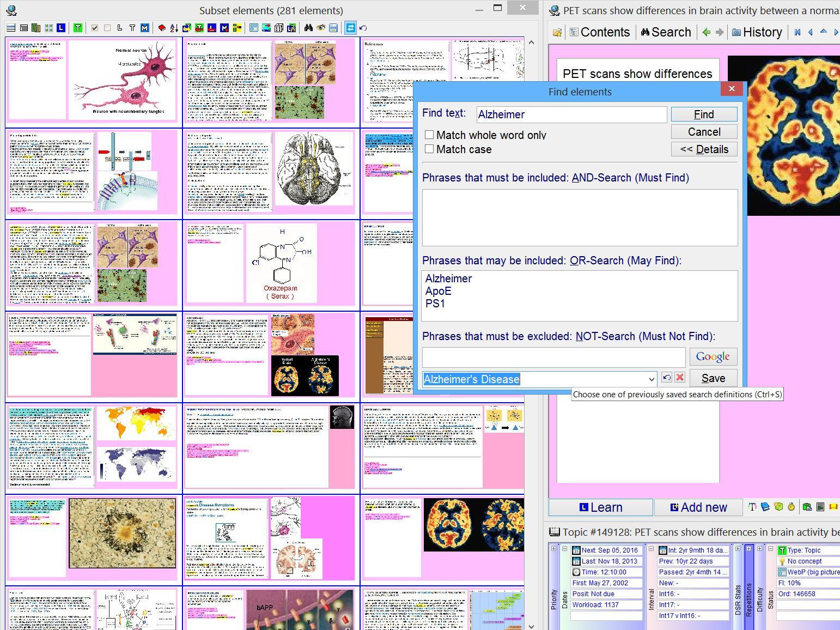Open the saved search definitions dropdown

pos(651,379)
